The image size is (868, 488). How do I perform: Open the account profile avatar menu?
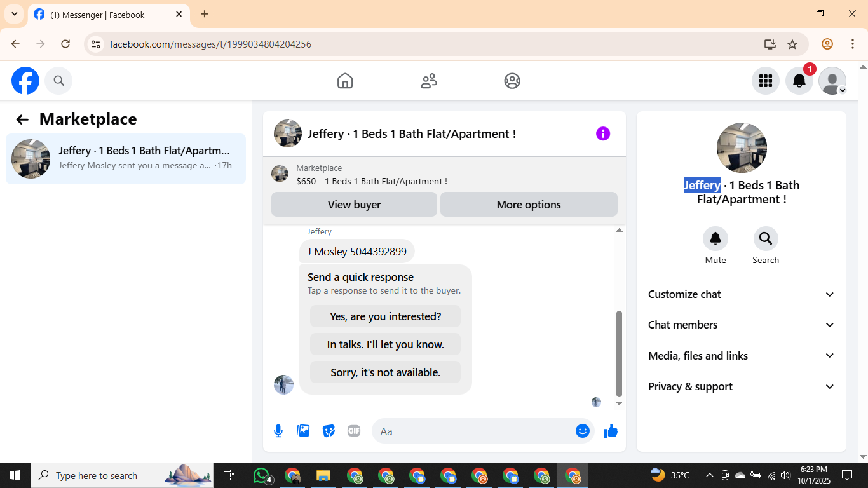point(832,81)
